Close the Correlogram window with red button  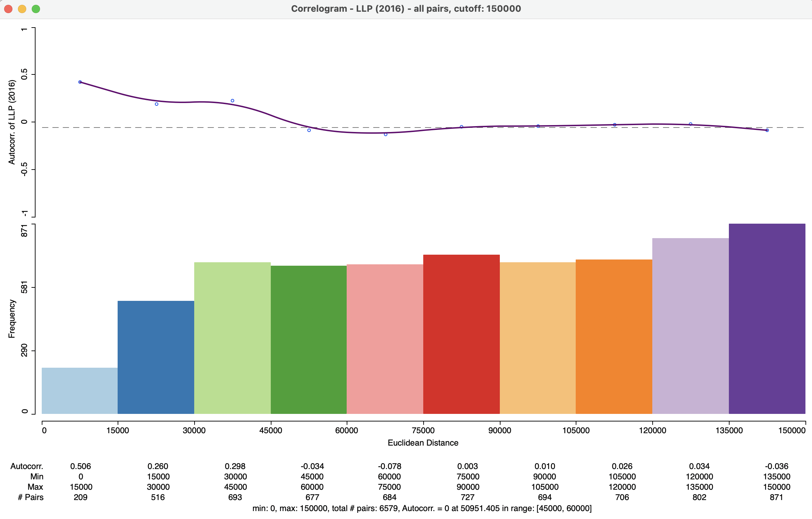click(x=8, y=9)
